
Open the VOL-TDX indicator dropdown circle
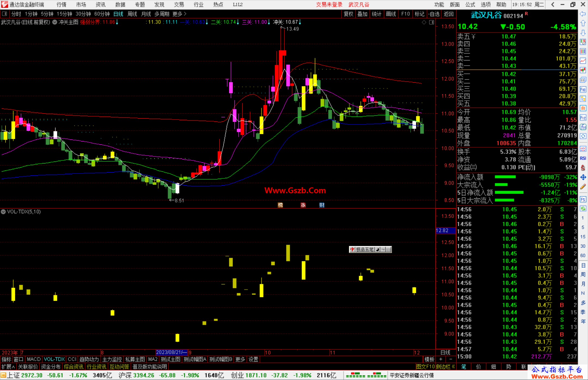coord(3,212)
